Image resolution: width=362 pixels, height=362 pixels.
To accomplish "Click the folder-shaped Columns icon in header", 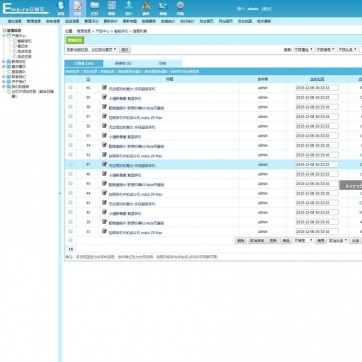I will [95, 8].
